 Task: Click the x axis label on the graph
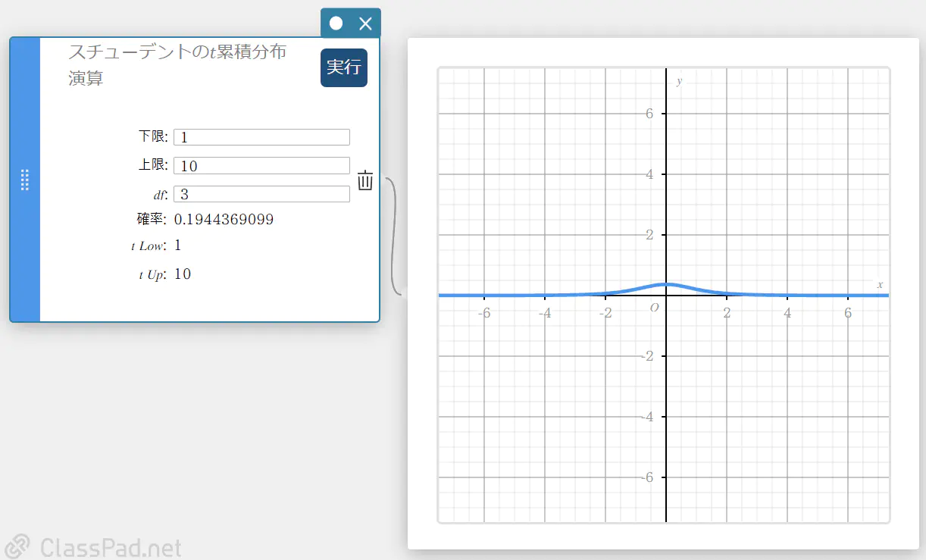pyautogui.click(x=880, y=284)
